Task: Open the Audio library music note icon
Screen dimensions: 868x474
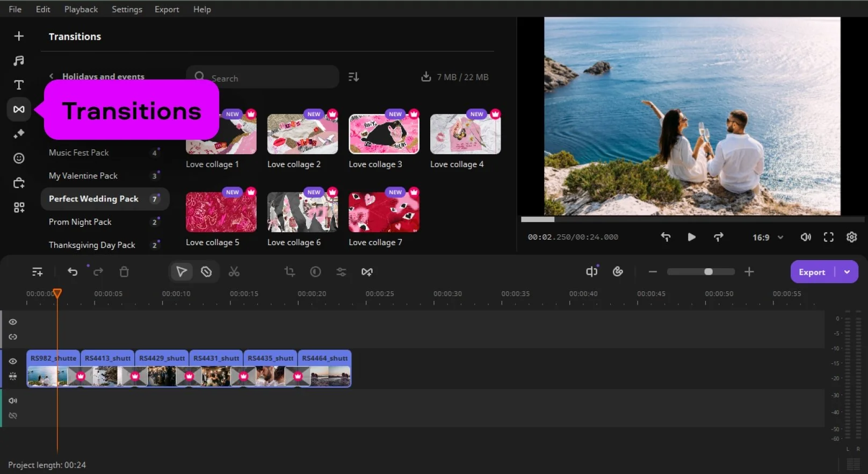Action: [x=19, y=61]
